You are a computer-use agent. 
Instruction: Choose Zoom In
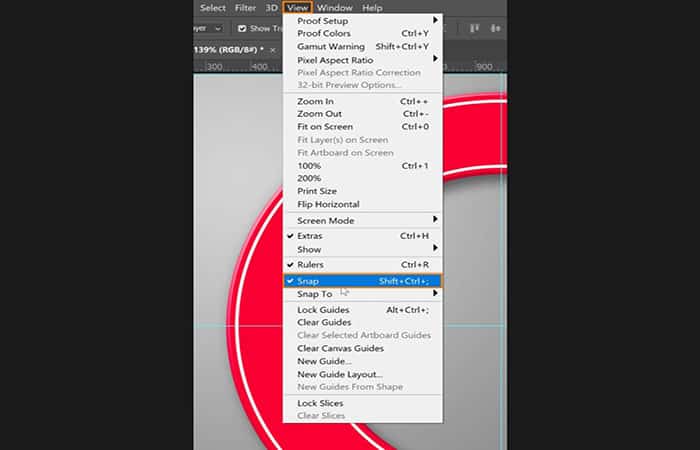pyautogui.click(x=363, y=101)
